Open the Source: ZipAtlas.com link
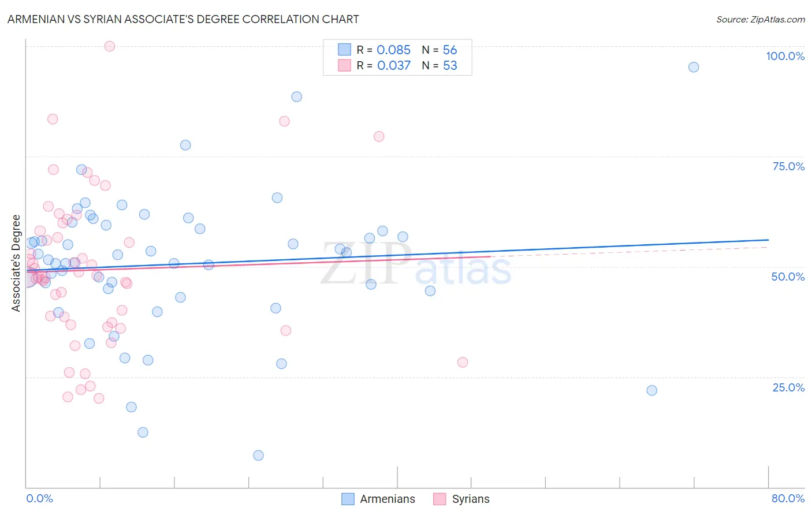Image resolution: width=812 pixels, height=515 pixels. click(761, 19)
